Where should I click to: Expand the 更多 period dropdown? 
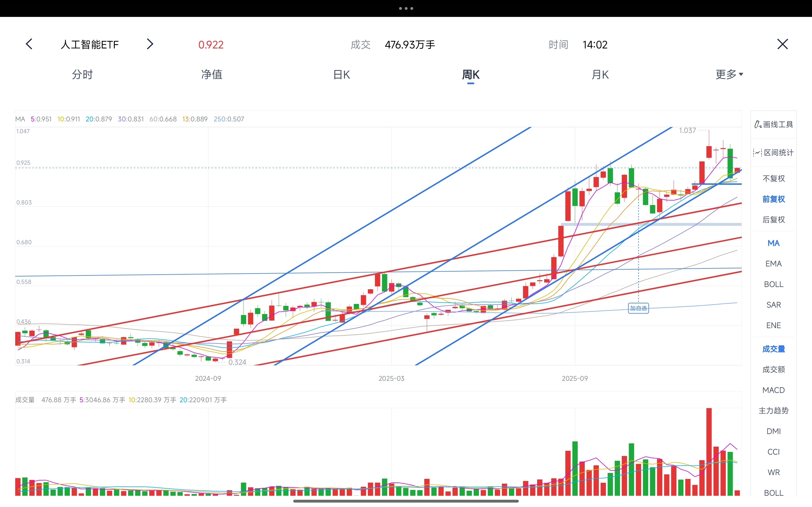coord(729,74)
